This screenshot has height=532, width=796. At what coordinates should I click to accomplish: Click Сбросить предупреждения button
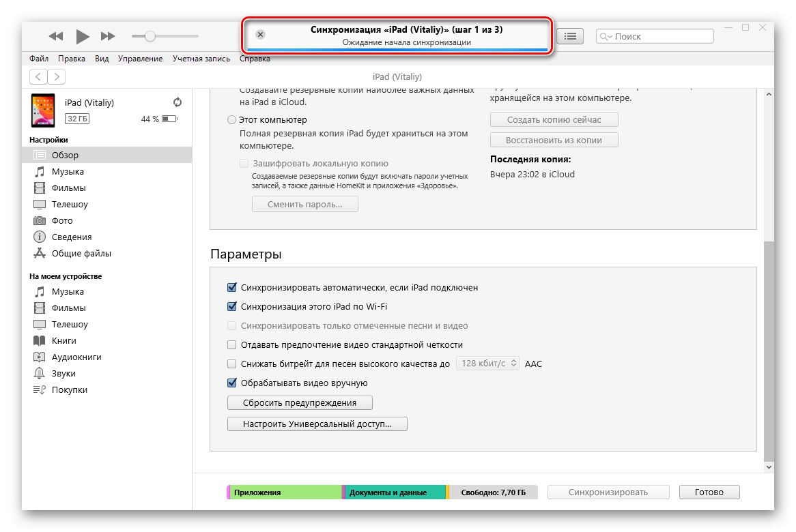[x=300, y=402]
